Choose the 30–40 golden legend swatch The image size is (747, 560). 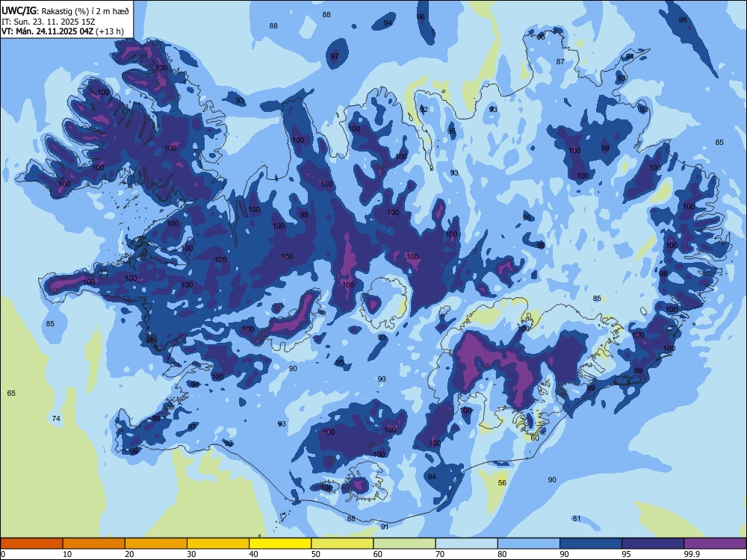(x=218, y=544)
